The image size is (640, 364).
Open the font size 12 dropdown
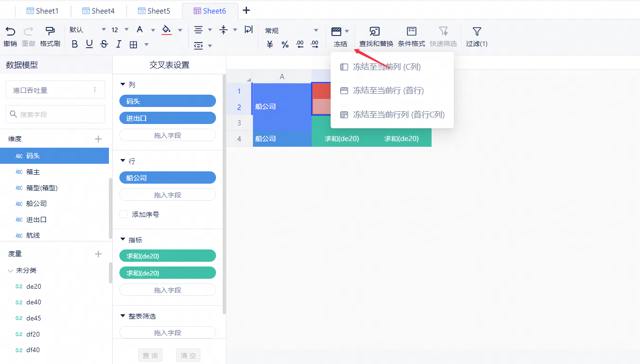120,30
